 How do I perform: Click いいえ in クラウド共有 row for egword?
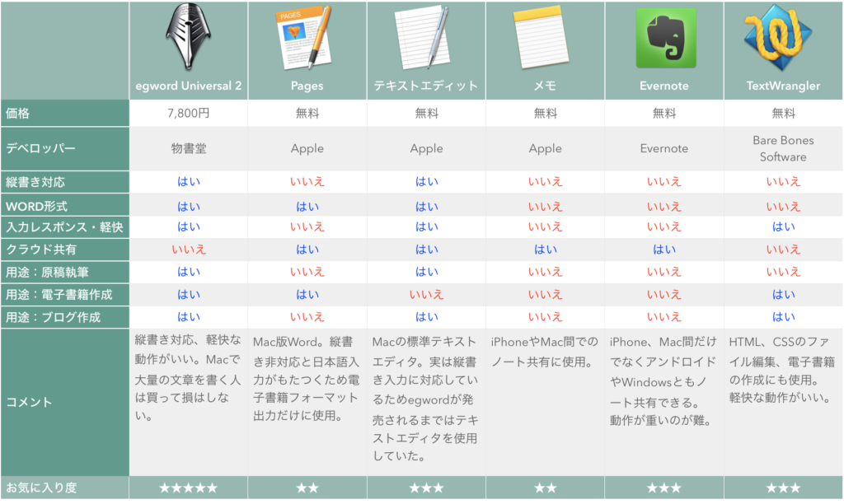(189, 250)
